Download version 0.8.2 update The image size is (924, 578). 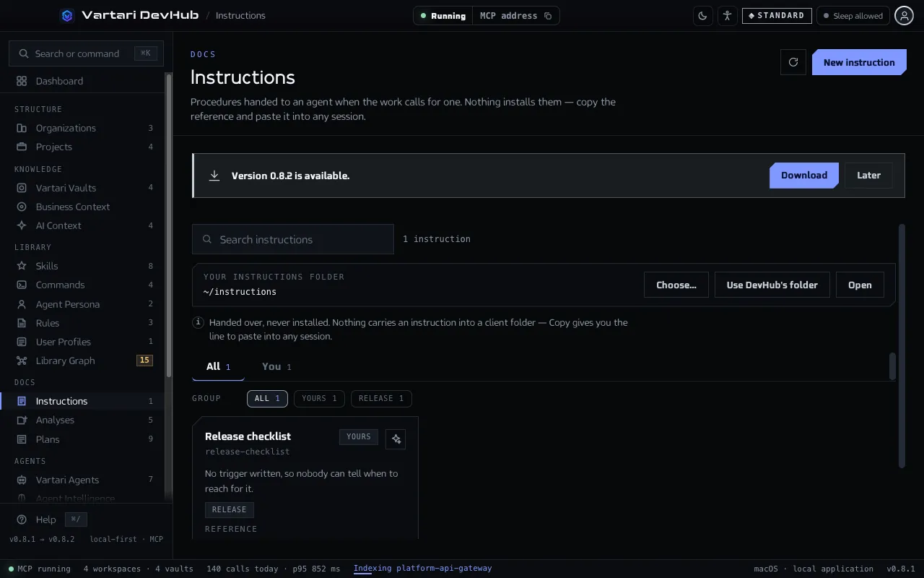pyautogui.click(x=804, y=176)
